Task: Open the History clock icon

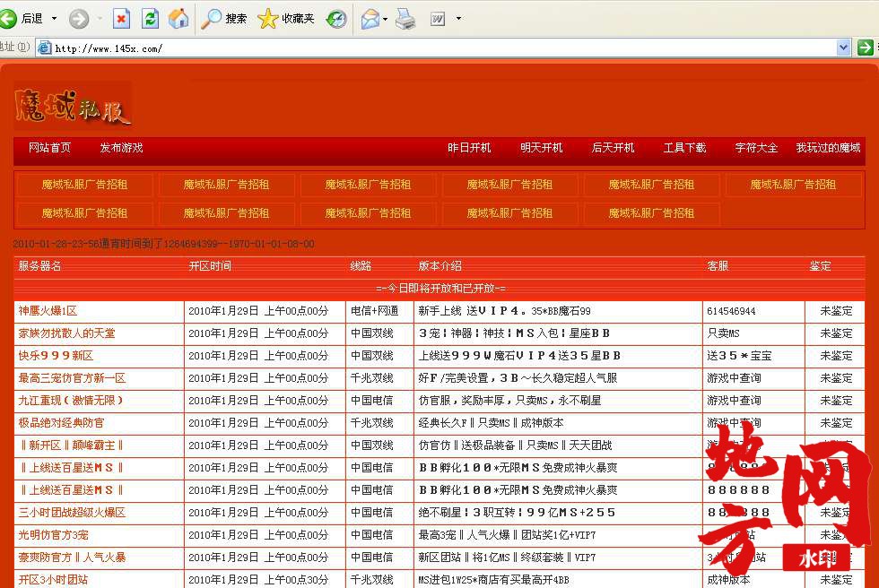Action: coord(336,19)
